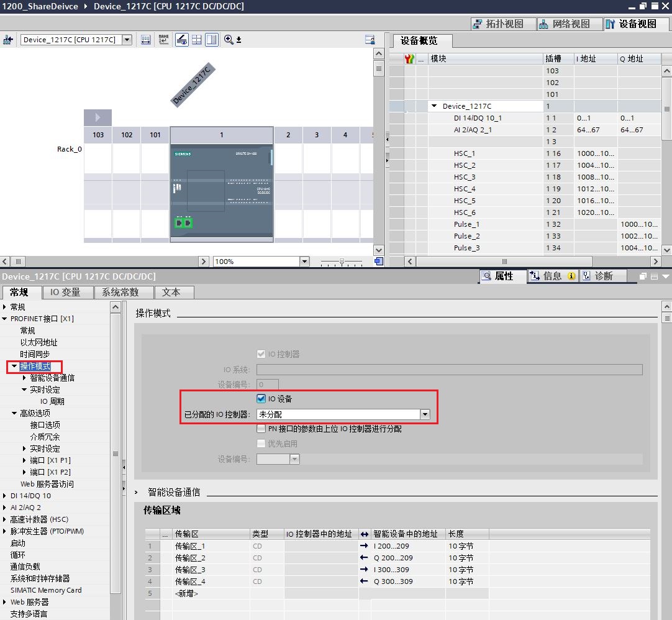Toggle PN 接口的参数由上位 IO 控制器进行分配 checkbox

coord(261,428)
